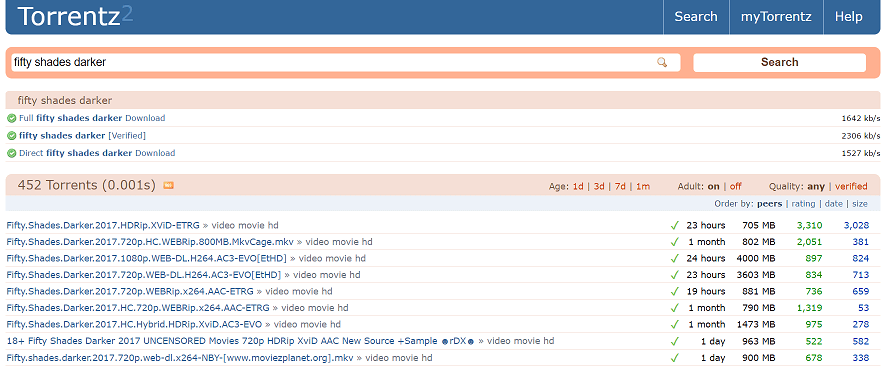Order results by date
Image resolution: width=885 pixels, height=366 pixels.
tap(834, 204)
